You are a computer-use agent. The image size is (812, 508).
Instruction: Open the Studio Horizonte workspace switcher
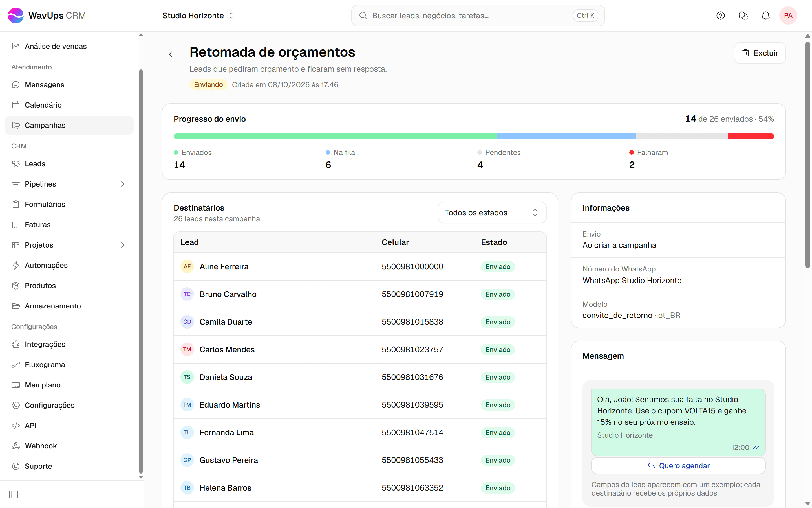(x=198, y=16)
